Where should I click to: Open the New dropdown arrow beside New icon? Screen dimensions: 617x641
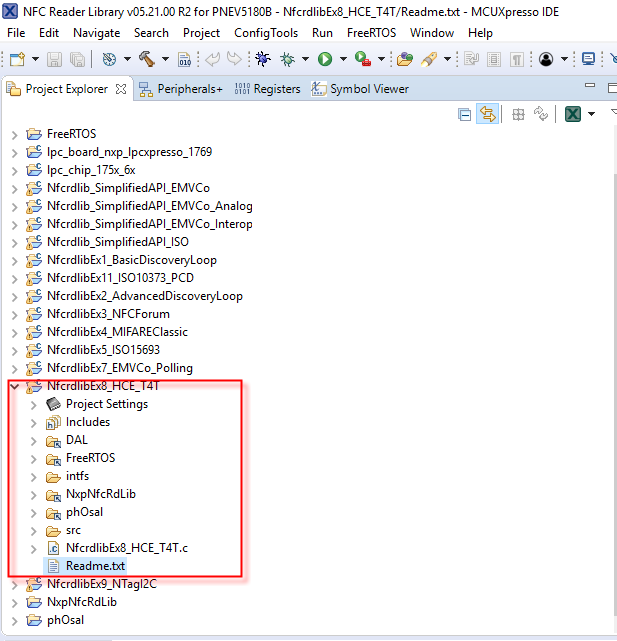tap(35, 60)
